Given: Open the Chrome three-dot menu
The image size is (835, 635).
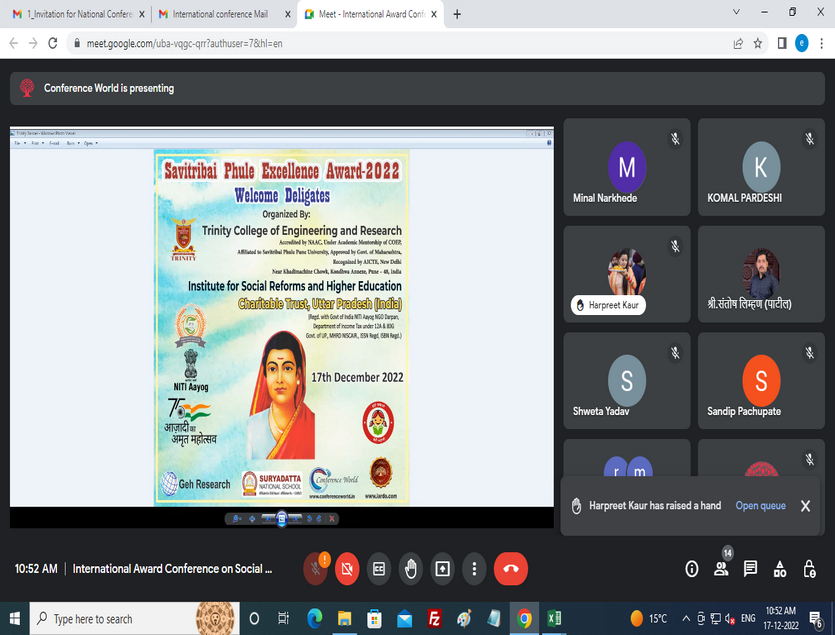Looking at the screenshot, I should 822,43.
